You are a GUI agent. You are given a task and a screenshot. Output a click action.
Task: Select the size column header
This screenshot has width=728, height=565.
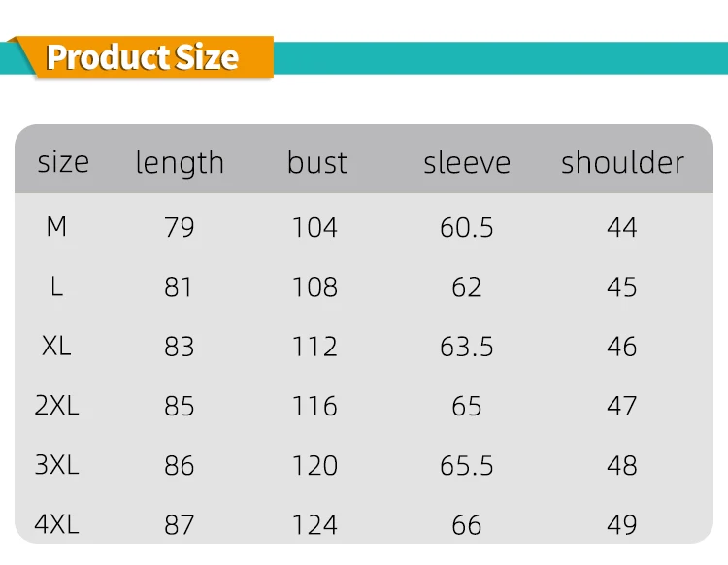pos(63,162)
